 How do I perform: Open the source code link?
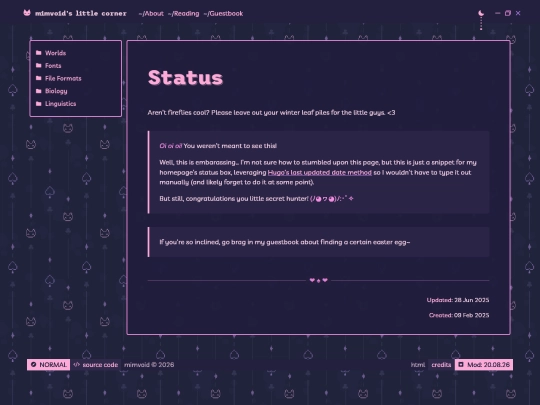click(100, 365)
